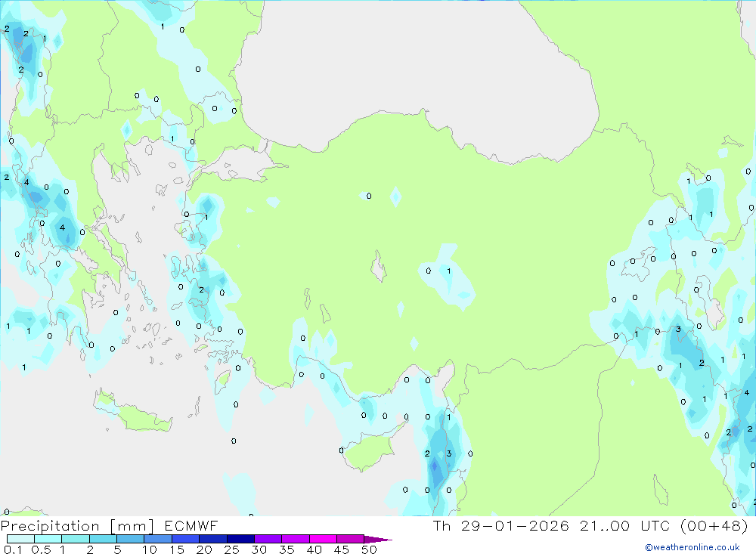This screenshot has height=554, width=756.
Task: Click the "Th 29-01-2026" date text
Action: pyautogui.click(x=501, y=525)
